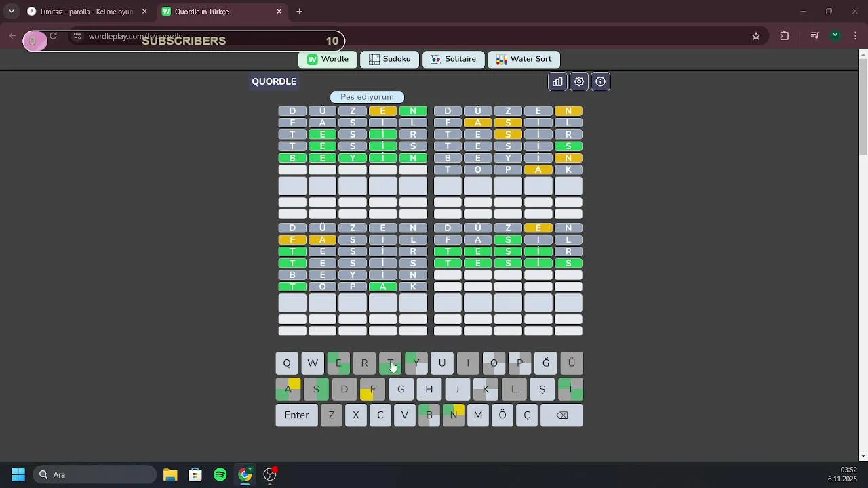Tap the Z key
Screen dimensions: 868x488
pos(332,415)
